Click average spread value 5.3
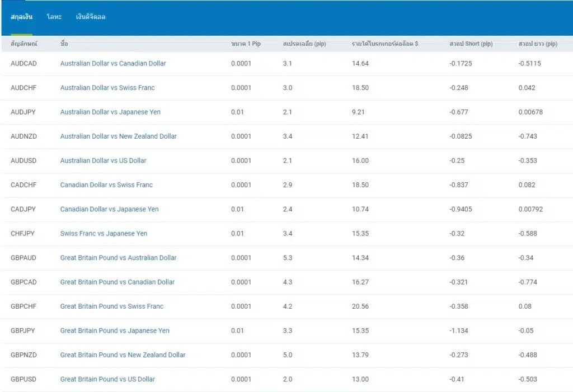This screenshot has width=573, height=392. point(288,258)
